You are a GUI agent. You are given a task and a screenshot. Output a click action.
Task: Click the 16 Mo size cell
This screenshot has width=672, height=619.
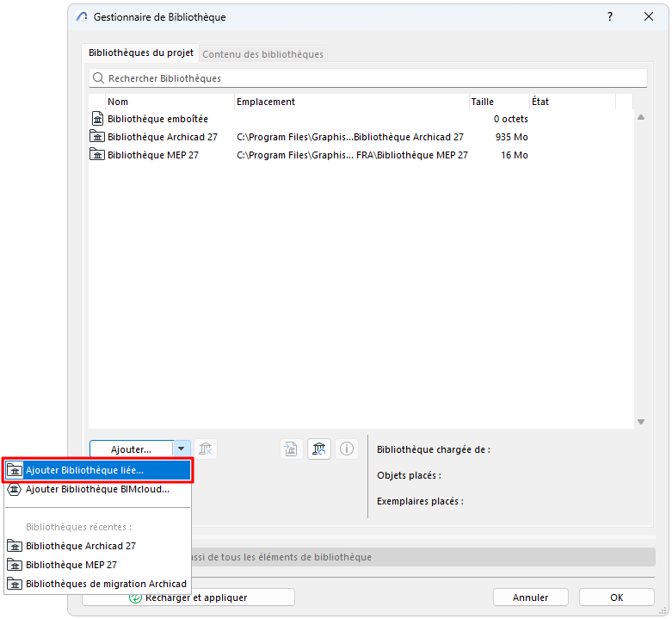[515, 155]
